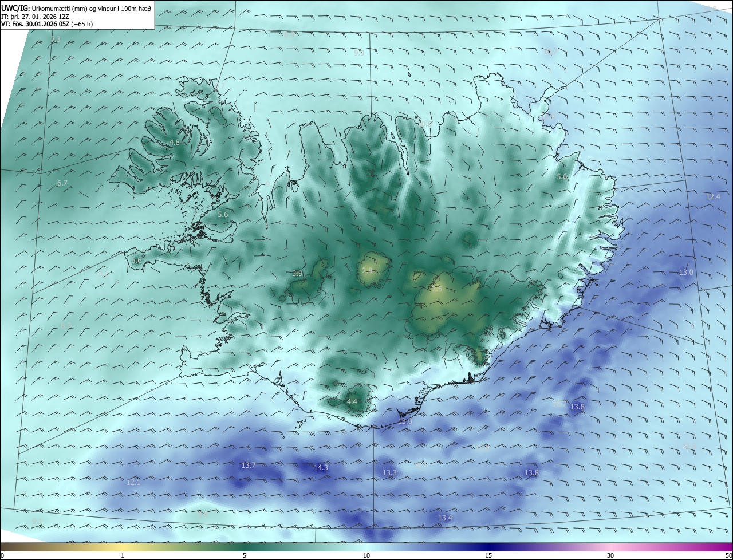
Task: Click the 2.8 value on the central glacier
Action: (367, 270)
